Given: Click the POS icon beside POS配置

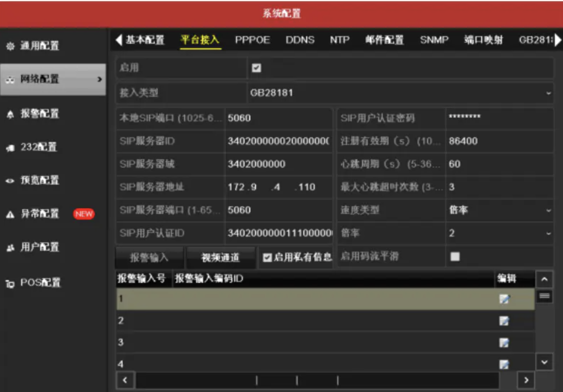Looking at the screenshot, I should [x=10, y=284].
